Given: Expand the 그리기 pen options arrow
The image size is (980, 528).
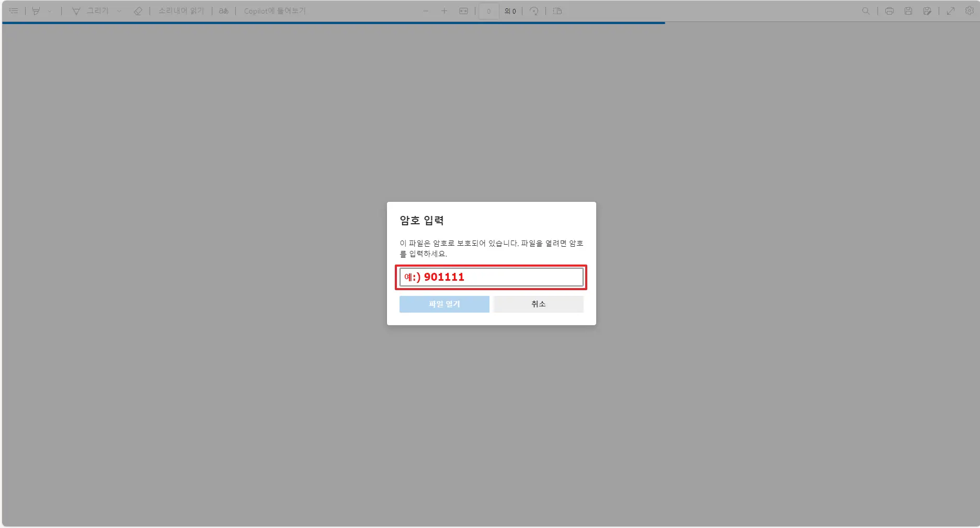Looking at the screenshot, I should click(x=119, y=11).
